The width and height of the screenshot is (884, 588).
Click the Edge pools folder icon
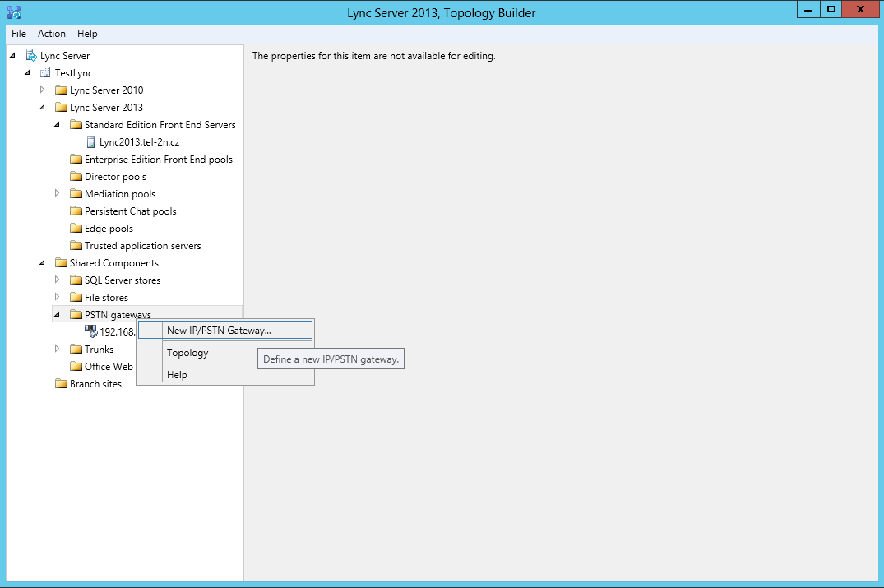coord(76,229)
